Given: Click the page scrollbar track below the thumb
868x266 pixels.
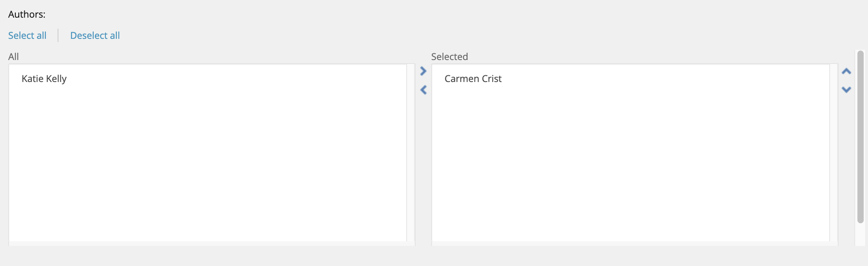Looking at the screenshot, I should tap(861, 235).
